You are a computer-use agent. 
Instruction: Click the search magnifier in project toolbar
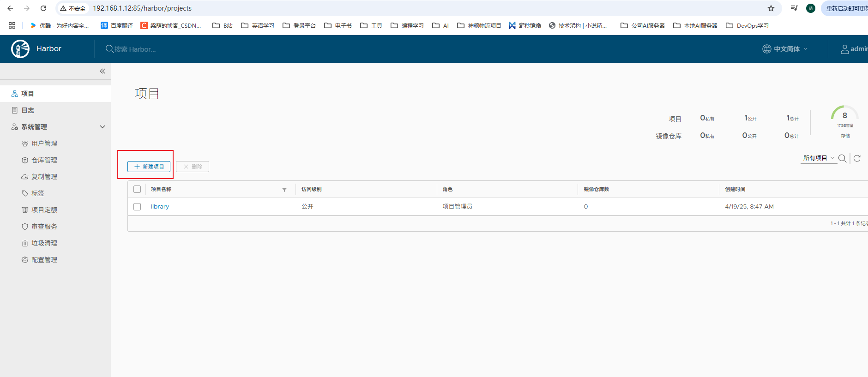pyautogui.click(x=842, y=158)
